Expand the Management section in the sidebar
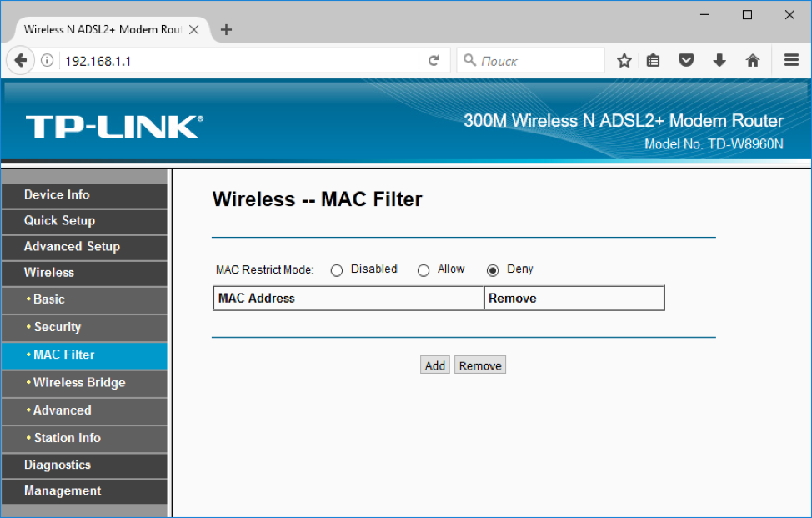Screen dimensions: 812x518 pos(63,490)
